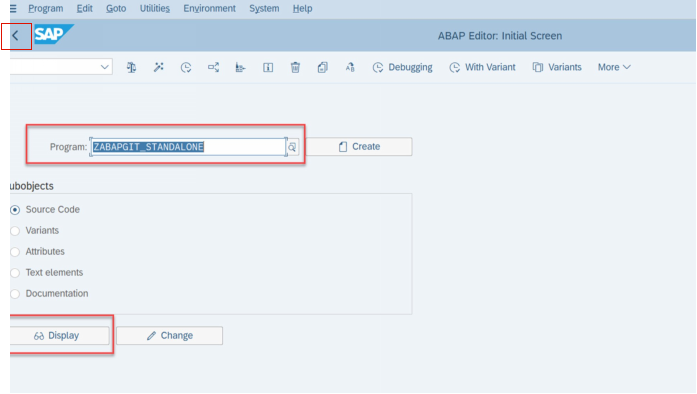Click the Change button
Viewport: 697px width, 394px height.
point(169,336)
